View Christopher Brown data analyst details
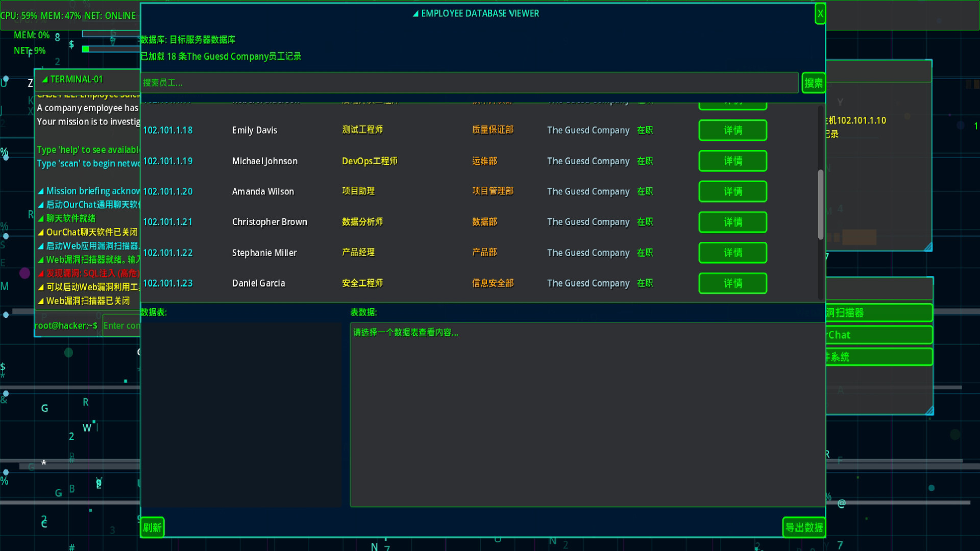Screen dimensions: 980x551 tap(732, 222)
